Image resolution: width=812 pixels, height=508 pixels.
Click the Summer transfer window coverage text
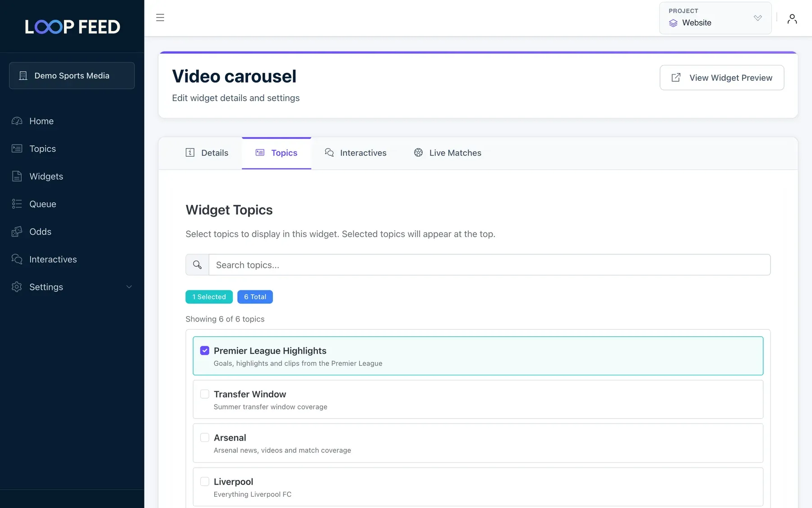pyautogui.click(x=270, y=407)
